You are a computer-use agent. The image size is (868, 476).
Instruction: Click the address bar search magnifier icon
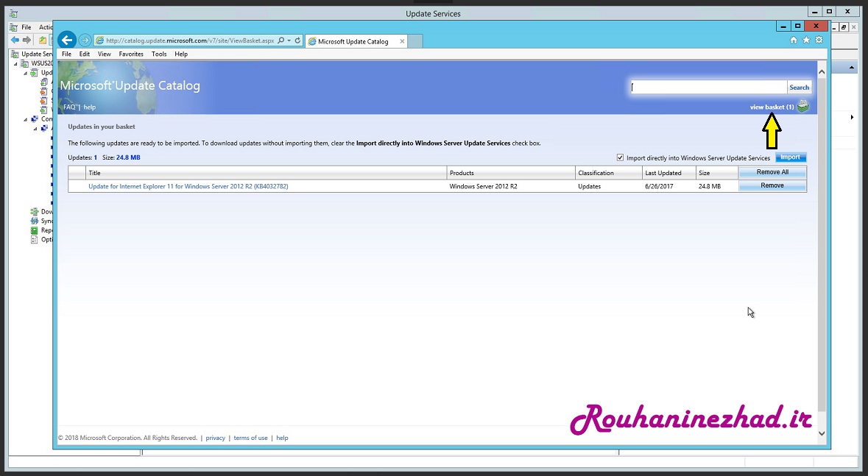[x=281, y=40]
